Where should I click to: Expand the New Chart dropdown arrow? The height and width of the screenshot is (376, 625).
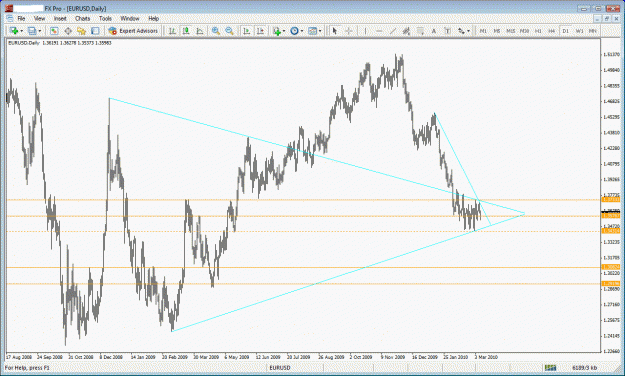point(22,31)
